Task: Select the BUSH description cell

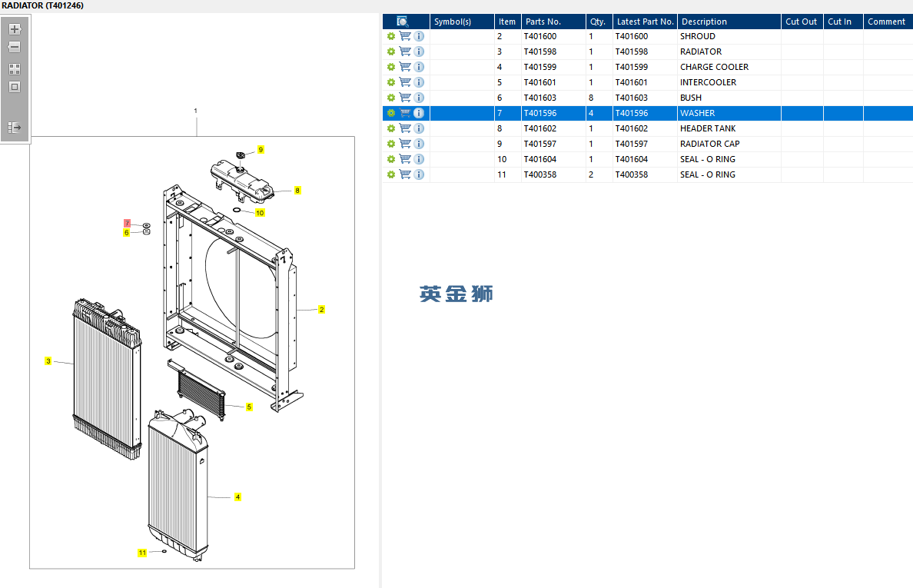Action: click(x=729, y=98)
